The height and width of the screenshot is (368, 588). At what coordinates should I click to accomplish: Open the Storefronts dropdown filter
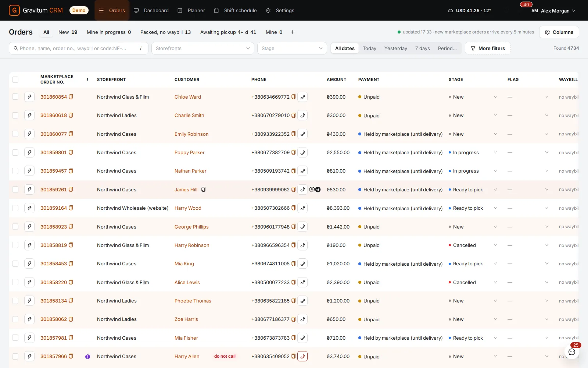203,48
